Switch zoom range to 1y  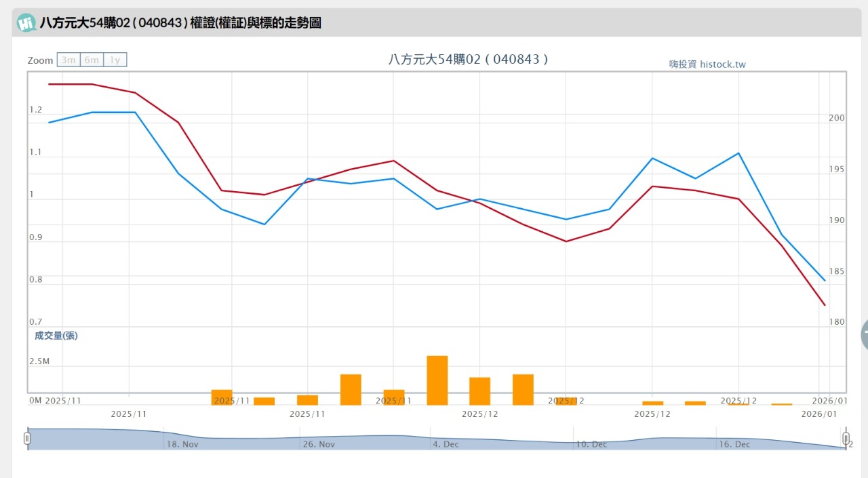(x=115, y=60)
